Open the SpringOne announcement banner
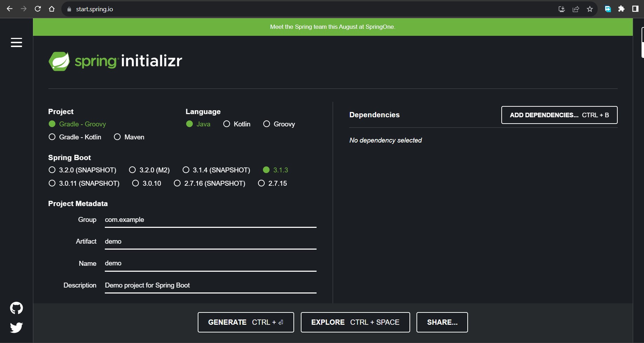The width and height of the screenshot is (644, 343). [333, 27]
